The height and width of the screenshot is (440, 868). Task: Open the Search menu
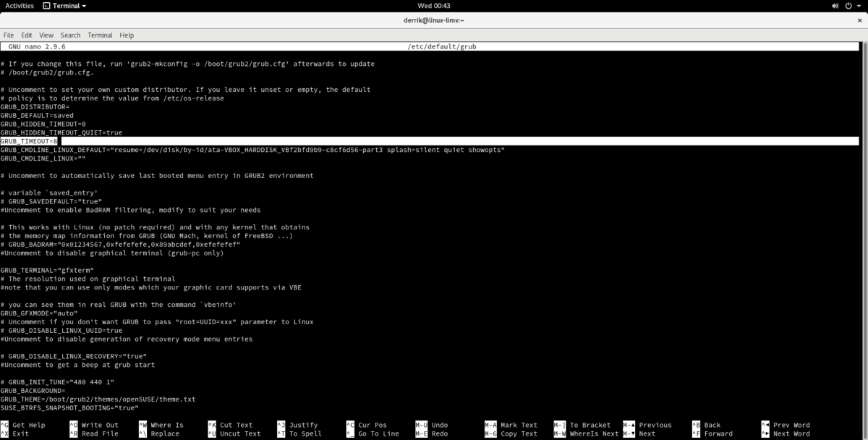pyautogui.click(x=70, y=35)
